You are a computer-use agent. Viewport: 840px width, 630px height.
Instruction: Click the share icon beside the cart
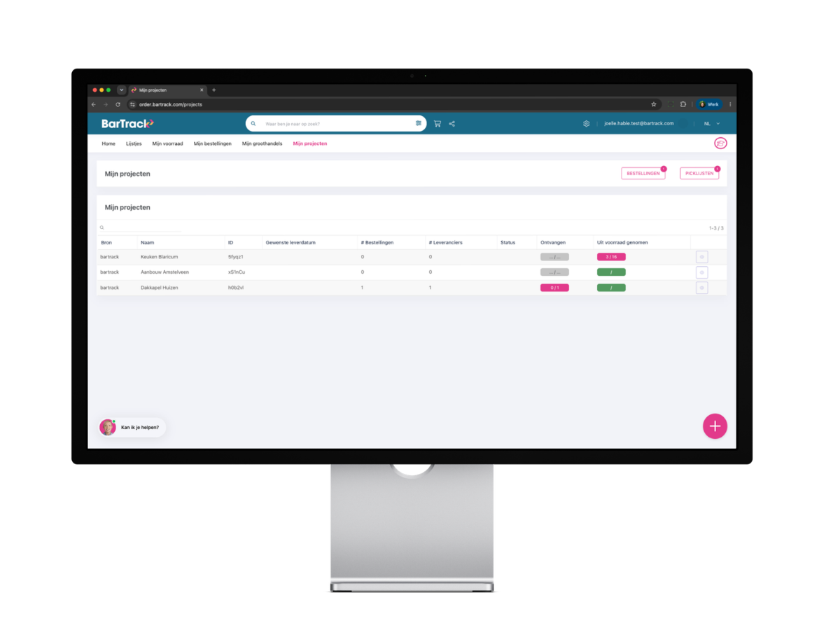point(452,124)
